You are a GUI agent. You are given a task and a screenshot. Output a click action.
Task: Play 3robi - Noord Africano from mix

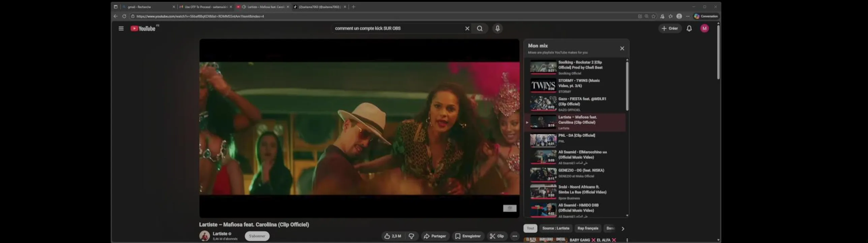[x=575, y=192]
